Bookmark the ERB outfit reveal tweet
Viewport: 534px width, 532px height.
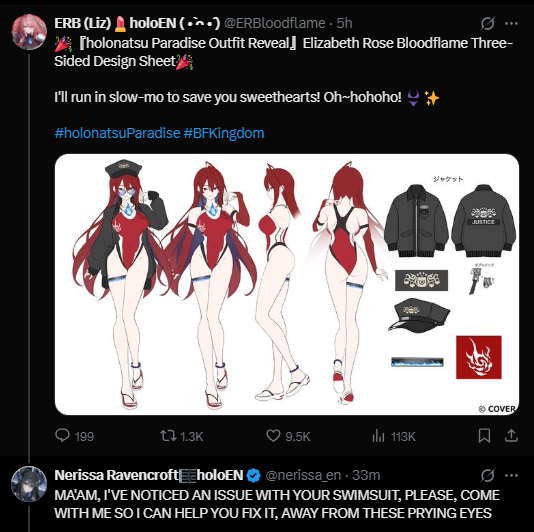tap(484, 436)
